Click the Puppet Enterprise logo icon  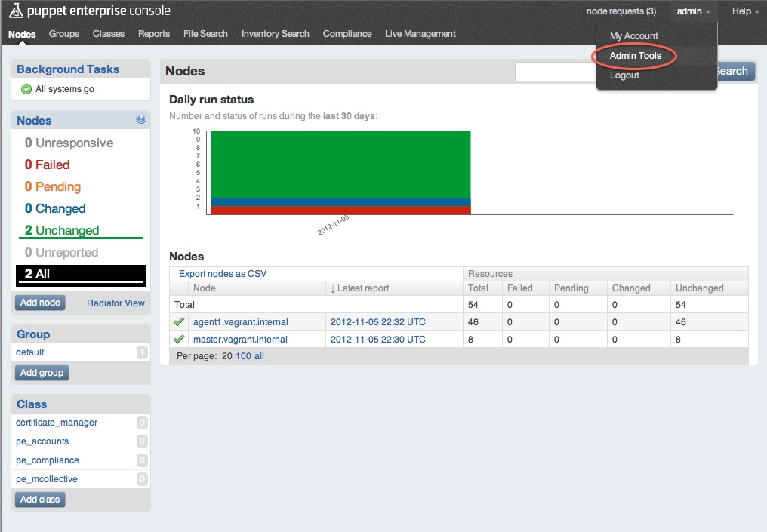(x=16, y=11)
